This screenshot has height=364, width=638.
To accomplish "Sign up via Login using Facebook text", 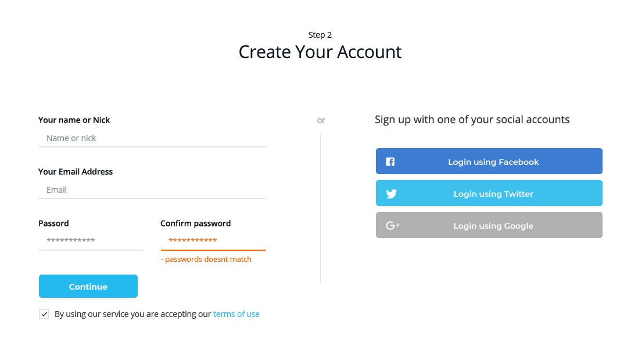I will click(493, 162).
